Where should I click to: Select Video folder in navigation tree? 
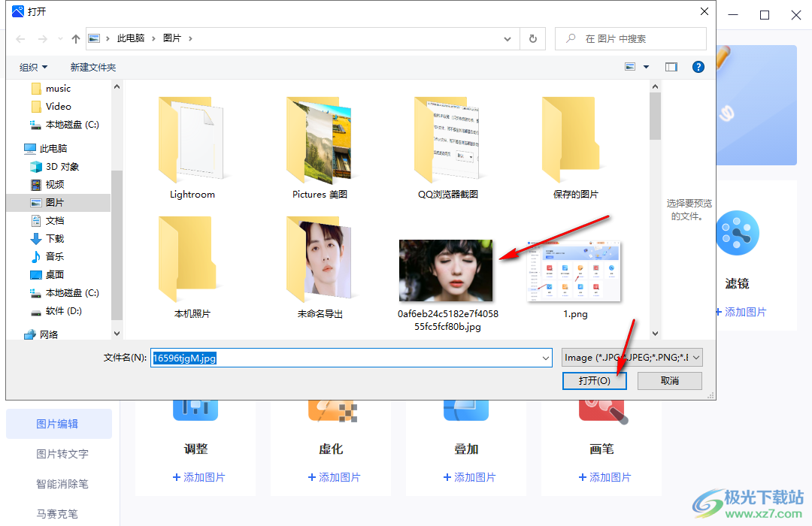click(58, 106)
